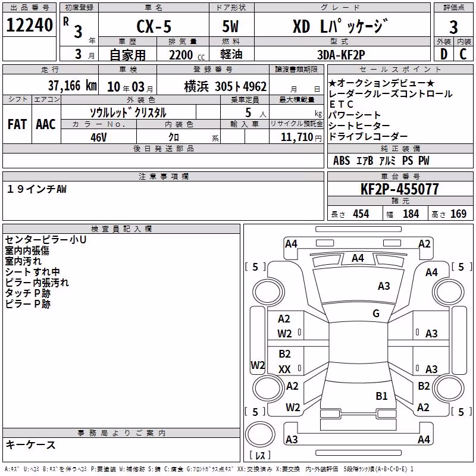The height and width of the screenshot is (476, 476).
Task: Click the windshield G mark on diagram
Action: point(376,314)
